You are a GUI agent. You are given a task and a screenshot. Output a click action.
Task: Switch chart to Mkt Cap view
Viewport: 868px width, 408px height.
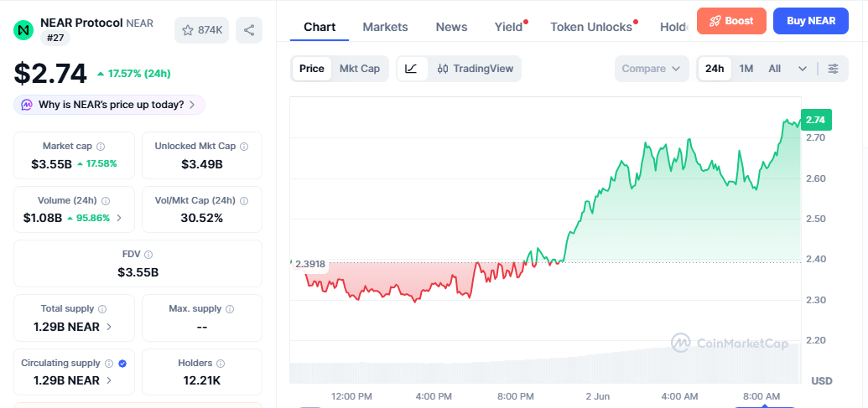[x=360, y=69]
